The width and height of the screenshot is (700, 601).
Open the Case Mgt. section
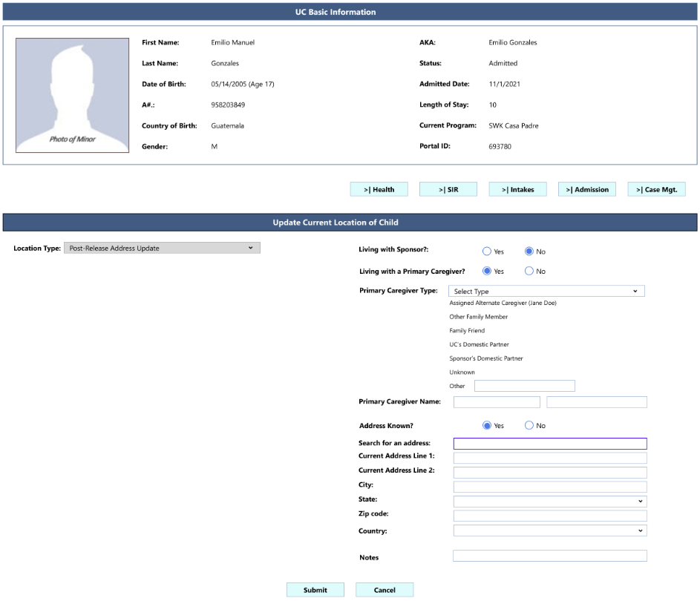pyautogui.click(x=656, y=189)
